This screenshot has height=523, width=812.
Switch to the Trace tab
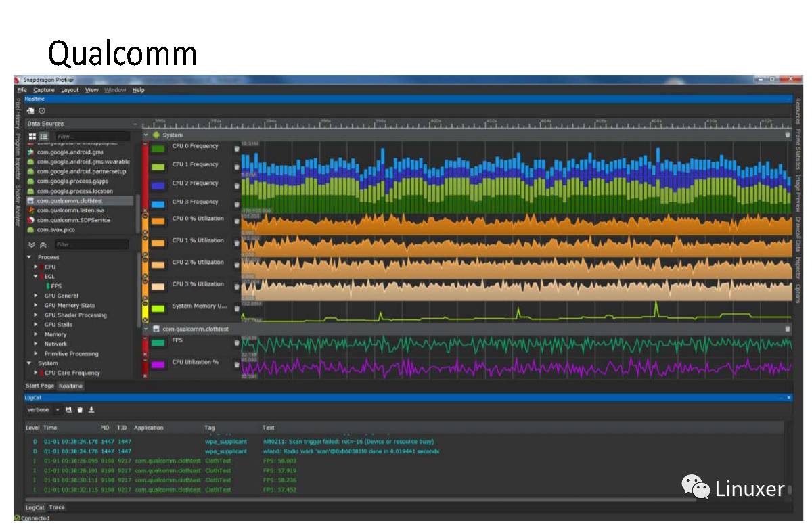(57, 507)
